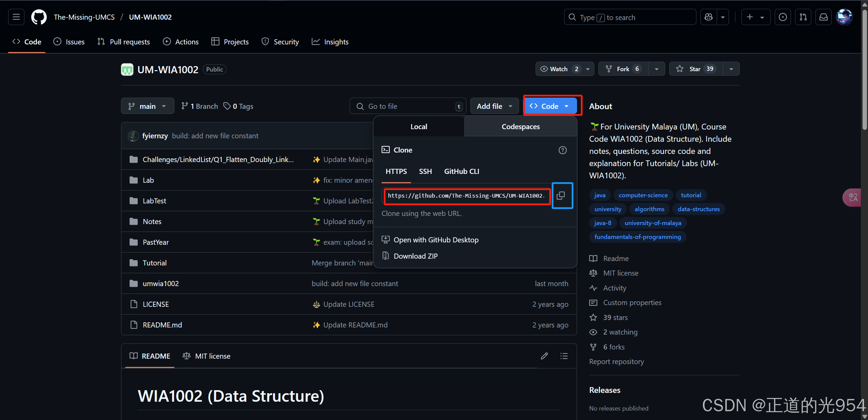868x420 pixels.
Task: Open the data-structures topic tag
Action: pos(698,209)
